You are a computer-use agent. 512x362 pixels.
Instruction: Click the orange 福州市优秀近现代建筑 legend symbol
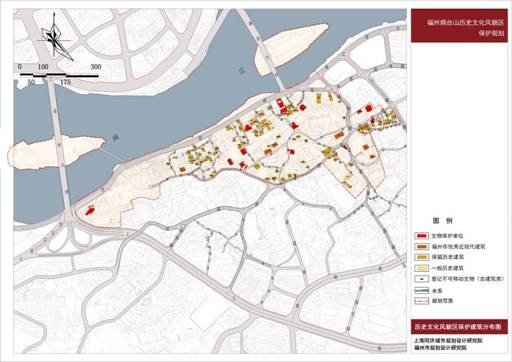point(421,247)
